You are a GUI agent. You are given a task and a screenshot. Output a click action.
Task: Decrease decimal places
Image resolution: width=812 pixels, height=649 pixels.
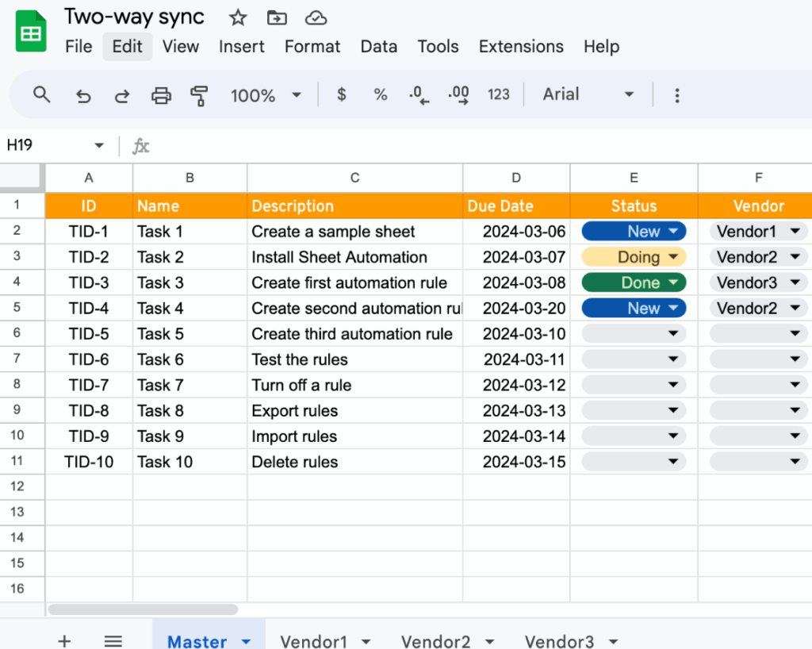tap(418, 94)
